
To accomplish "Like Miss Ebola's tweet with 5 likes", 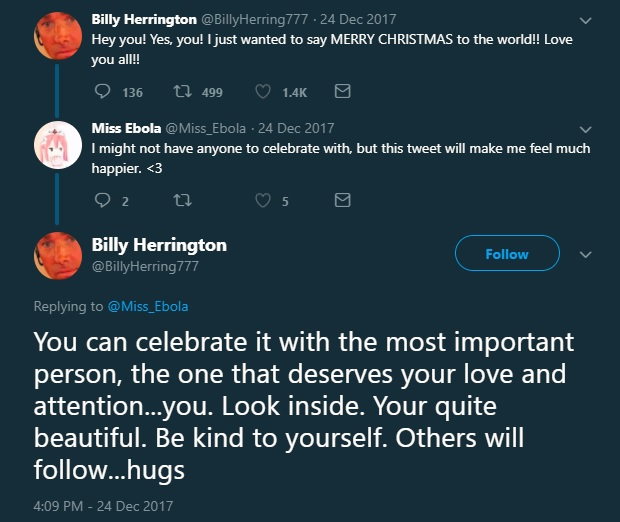I will pos(263,200).
